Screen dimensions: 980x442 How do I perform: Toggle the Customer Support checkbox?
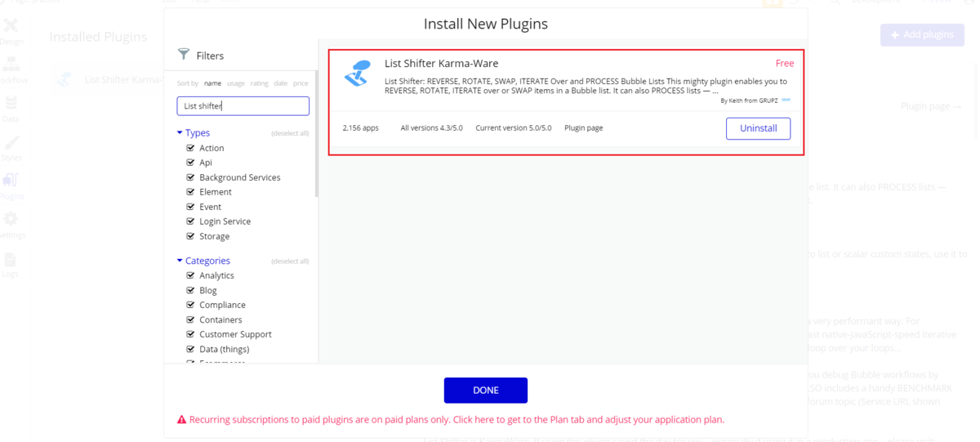pyautogui.click(x=191, y=334)
